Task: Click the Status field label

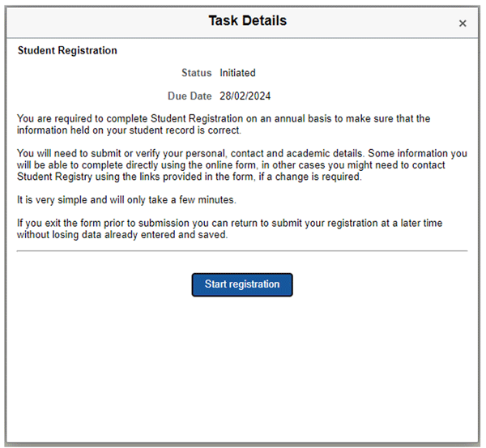Action: [197, 73]
